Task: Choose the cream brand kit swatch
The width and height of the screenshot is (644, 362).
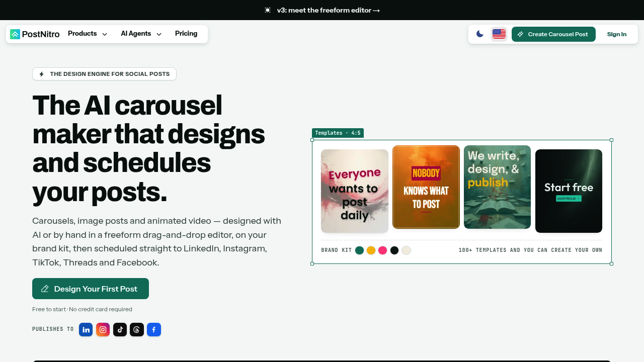Action: pos(406,250)
